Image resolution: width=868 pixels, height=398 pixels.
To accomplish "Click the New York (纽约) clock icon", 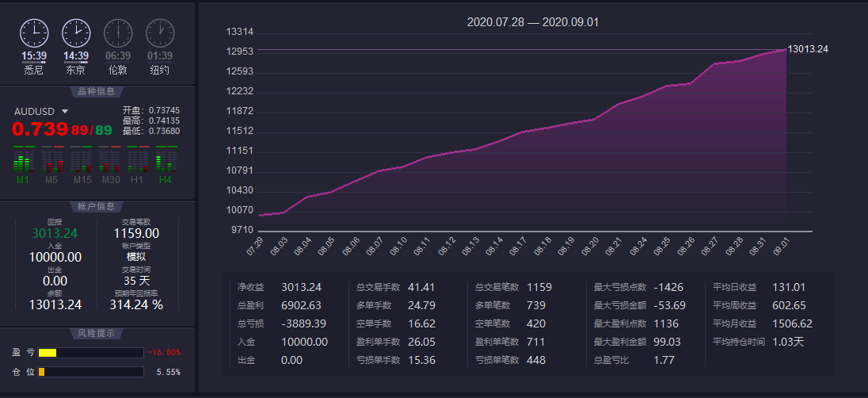I will click(160, 33).
